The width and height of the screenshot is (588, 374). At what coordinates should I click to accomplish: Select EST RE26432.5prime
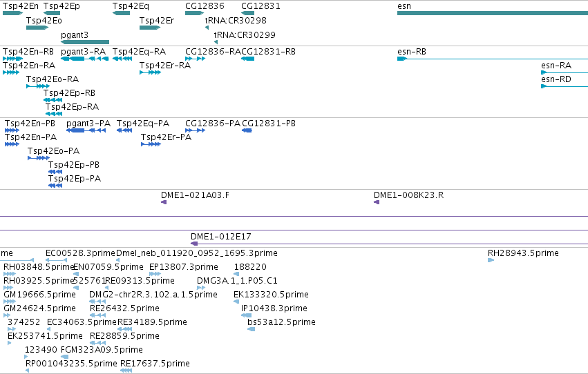[124, 309]
